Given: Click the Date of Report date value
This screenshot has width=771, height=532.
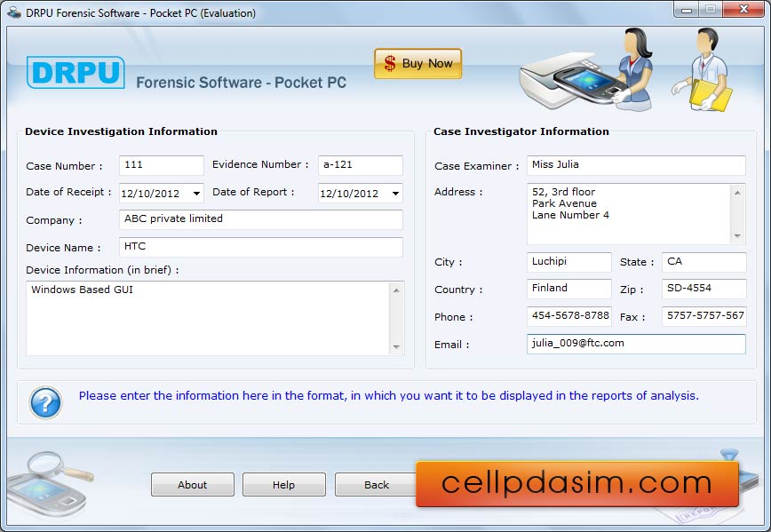Looking at the screenshot, I should coord(349,194).
